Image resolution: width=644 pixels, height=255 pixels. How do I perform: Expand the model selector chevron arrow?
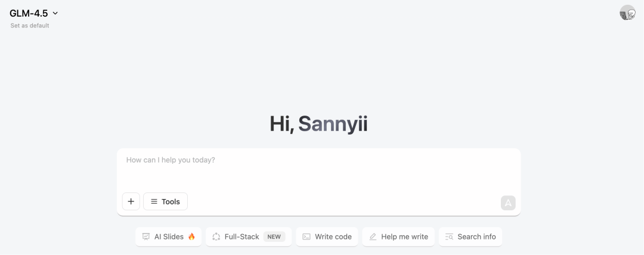[55, 13]
